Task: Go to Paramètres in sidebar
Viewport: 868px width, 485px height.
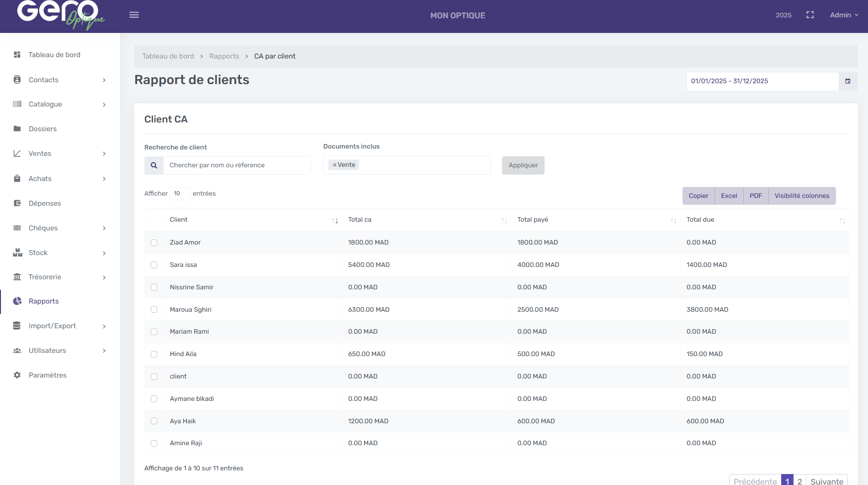Action: pos(48,375)
